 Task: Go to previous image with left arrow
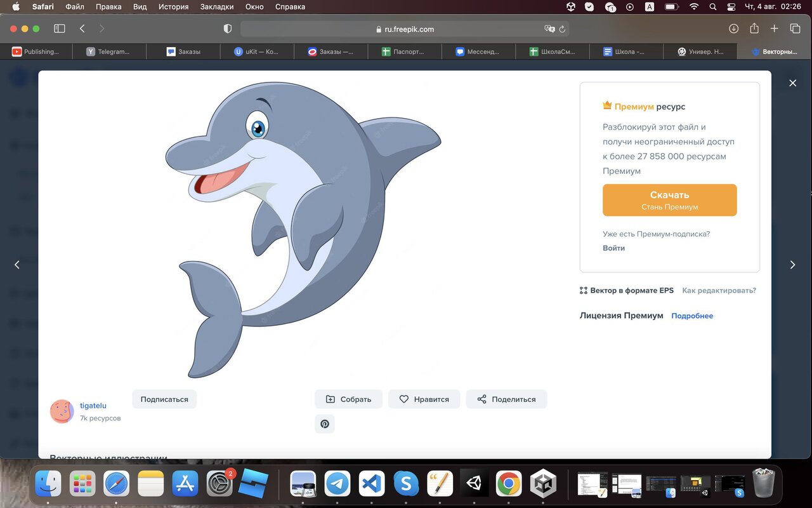point(17,265)
